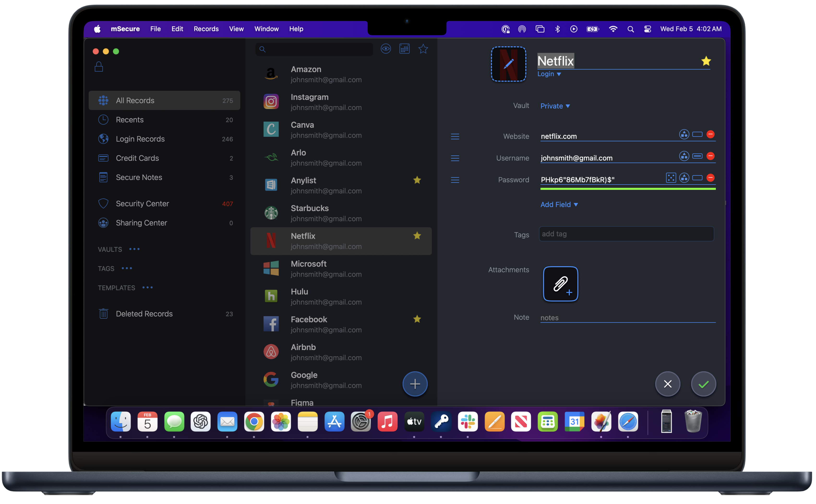Click the green password strength bar
Viewport: 816px width, 504px height.
pos(628,189)
